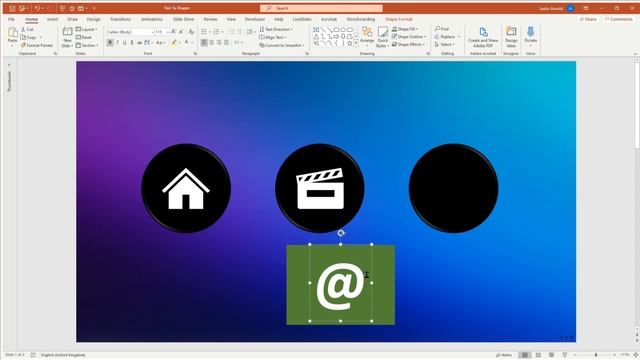
Task: Click English (United Kingdom) language indicator
Action: coord(63,355)
